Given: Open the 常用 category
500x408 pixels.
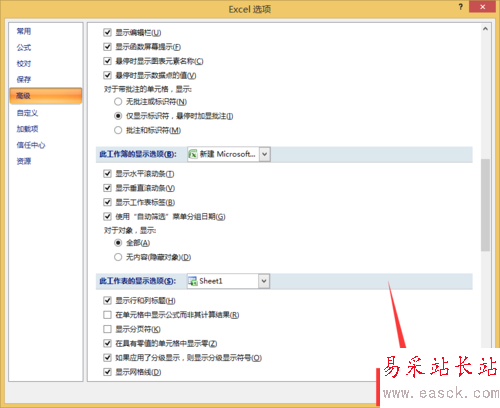Looking at the screenshot, I should (x=24, y=31).
